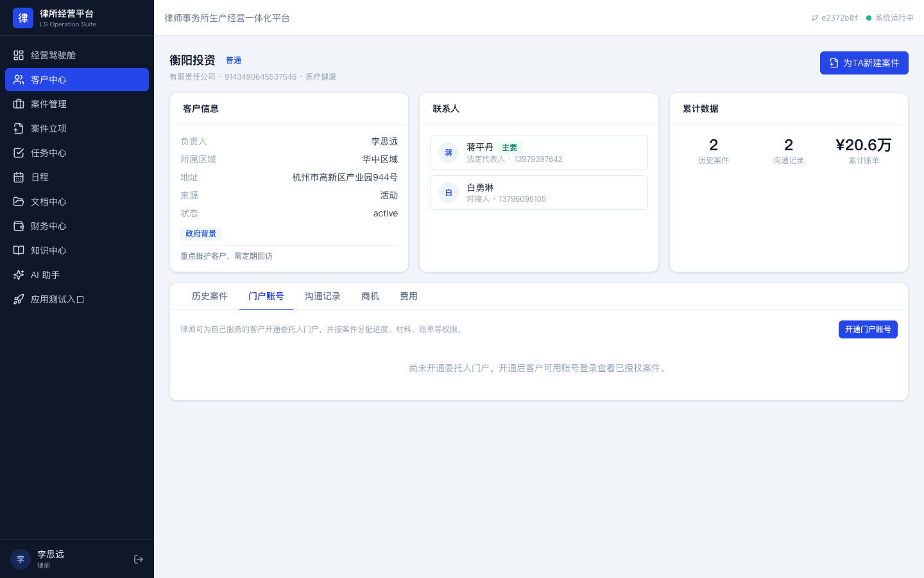Click the 普通 customer level badge
The width and height of the screenshot is (924, 578).
[234, 60]
